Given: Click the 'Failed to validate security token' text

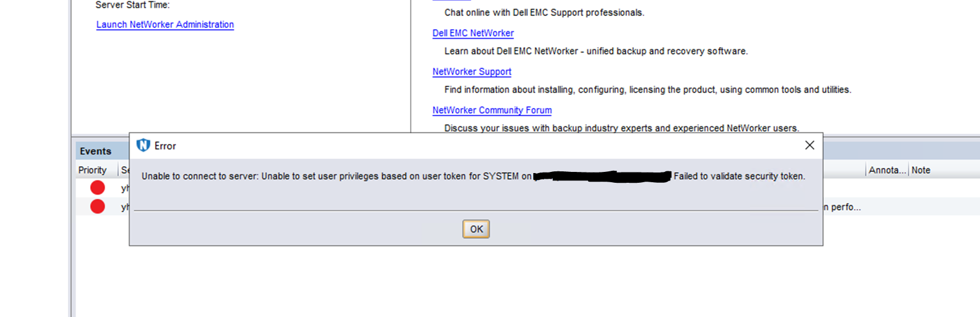Looking at the screenshot, I should (739, 176).
